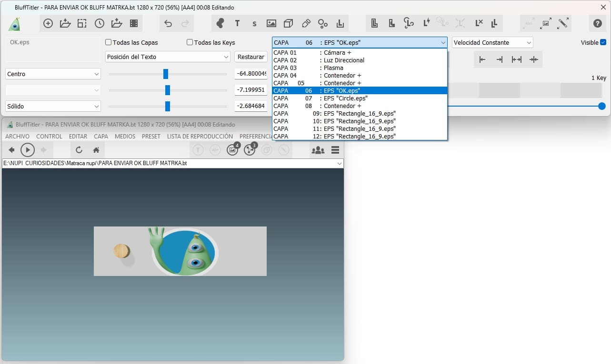
Task: Play the show with the round play button
Action: [x=28, y=150]
